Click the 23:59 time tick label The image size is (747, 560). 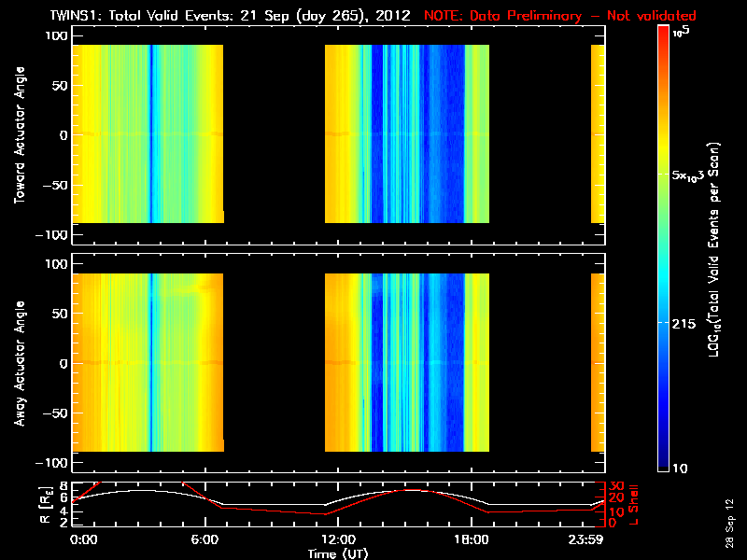click(x=585, y=540)
